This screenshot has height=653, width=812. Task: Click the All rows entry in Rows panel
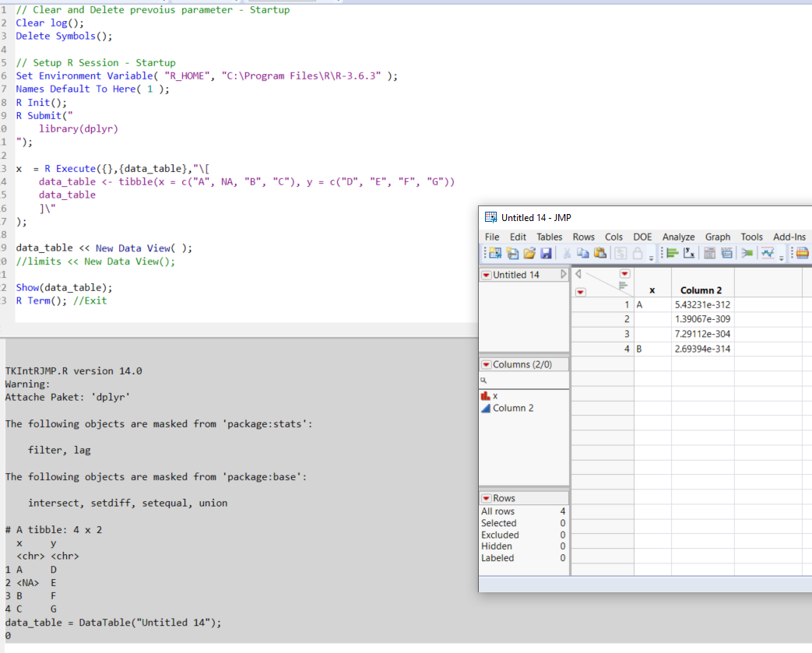tap(497, 511)
